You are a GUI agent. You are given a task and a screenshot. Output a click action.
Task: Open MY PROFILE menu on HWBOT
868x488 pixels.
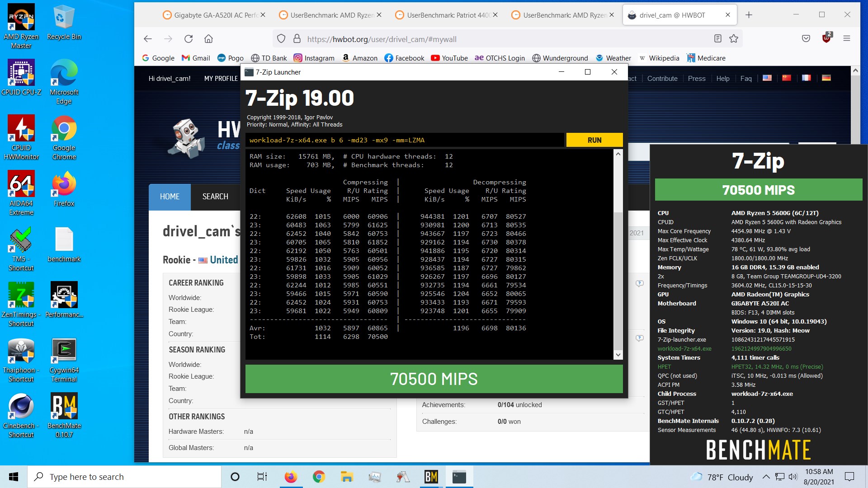221,79
